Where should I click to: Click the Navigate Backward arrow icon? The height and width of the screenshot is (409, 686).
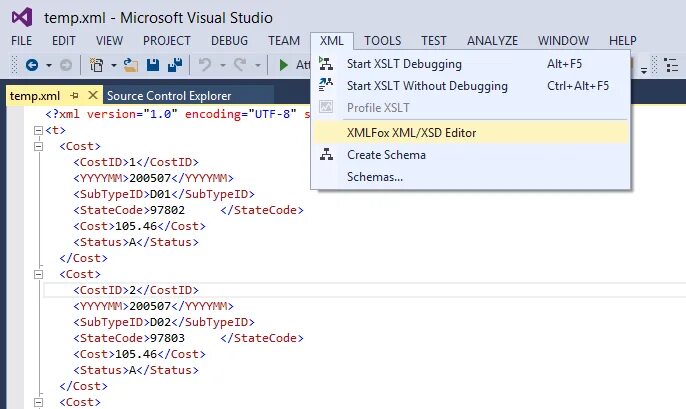pyautogui.click(x=31, y=65)
